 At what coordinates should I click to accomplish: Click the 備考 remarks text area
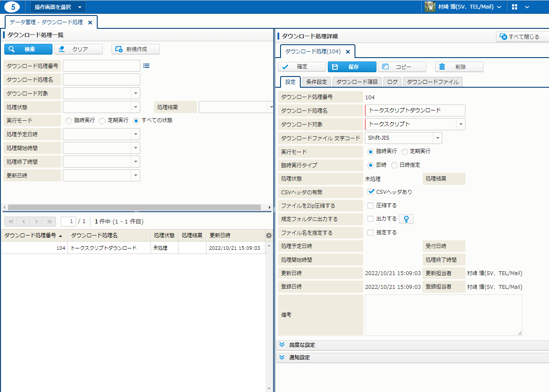443,315
